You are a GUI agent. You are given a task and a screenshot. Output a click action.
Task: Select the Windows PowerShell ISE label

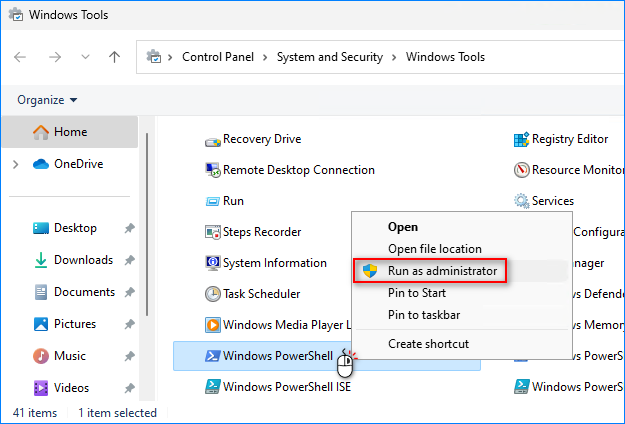click(287, 387)
